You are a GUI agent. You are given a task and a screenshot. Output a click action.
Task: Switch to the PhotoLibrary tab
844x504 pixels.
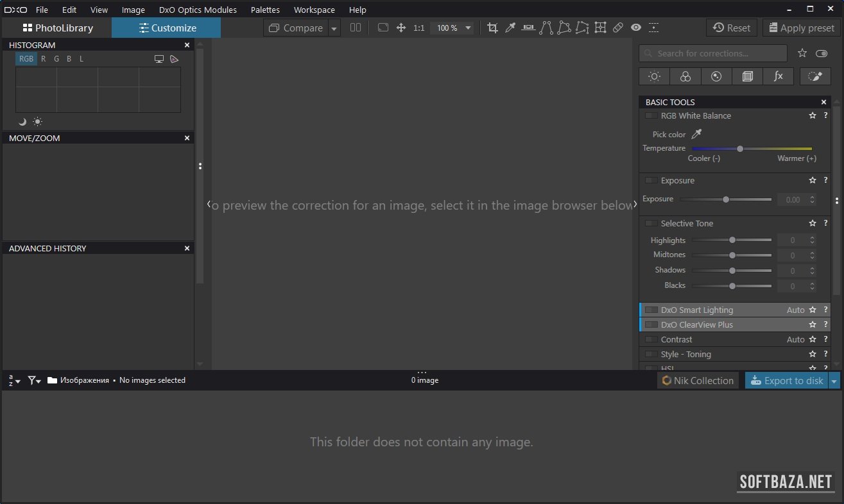click(x=58, y=28)
